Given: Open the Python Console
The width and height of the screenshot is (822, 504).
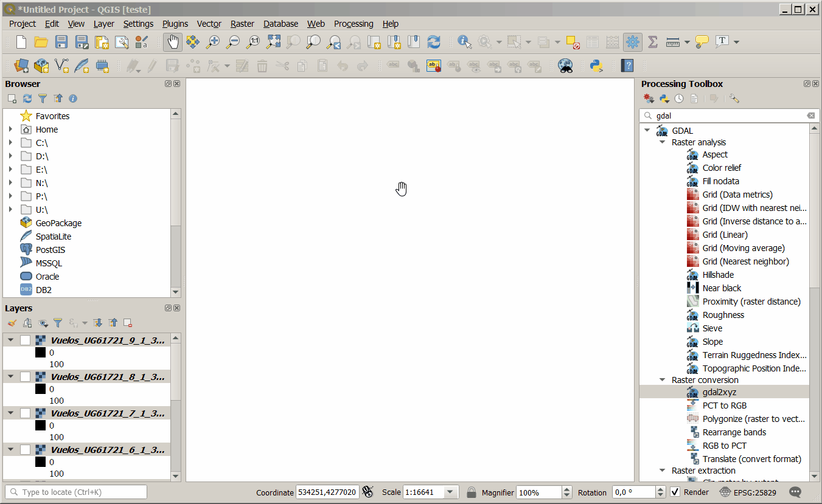Looking at the screenshot, I should (x=597, y=65).
